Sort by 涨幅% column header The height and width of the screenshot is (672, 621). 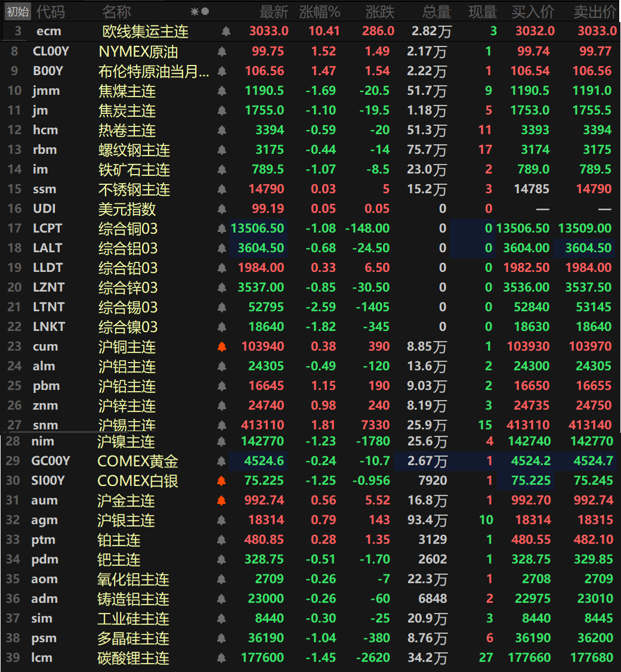point(320,12)
